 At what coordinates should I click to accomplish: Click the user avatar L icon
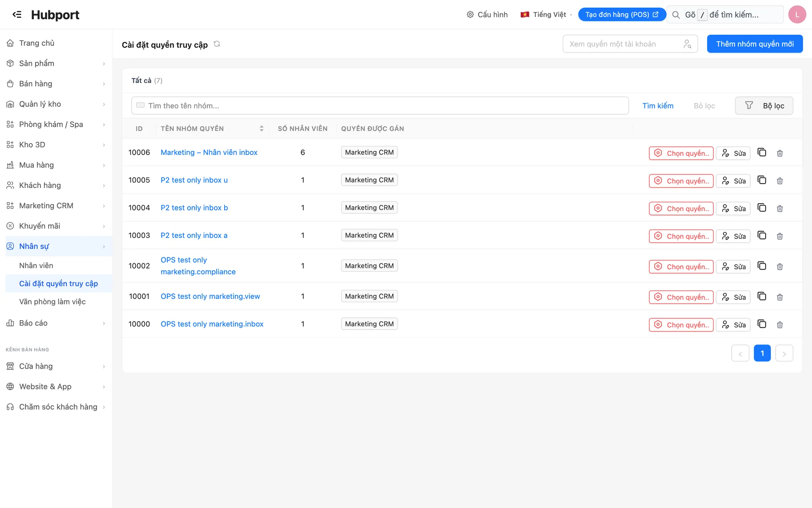pyautogui.click(x=797, y=14)
